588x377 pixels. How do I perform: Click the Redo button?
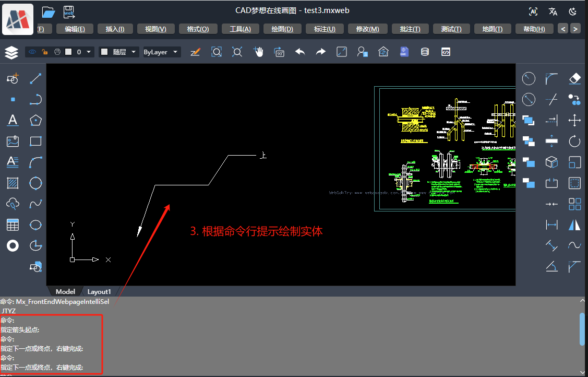(x=320, y=52)
